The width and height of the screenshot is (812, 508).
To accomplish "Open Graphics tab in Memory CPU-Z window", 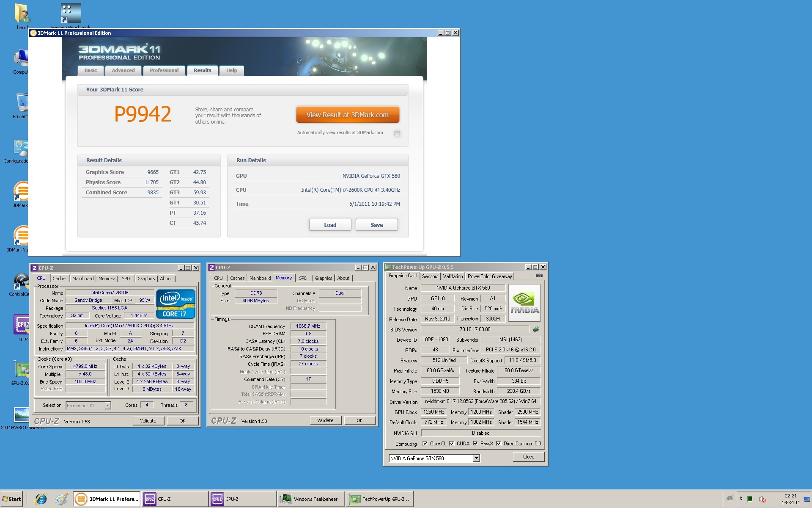I will coord(323,278).
